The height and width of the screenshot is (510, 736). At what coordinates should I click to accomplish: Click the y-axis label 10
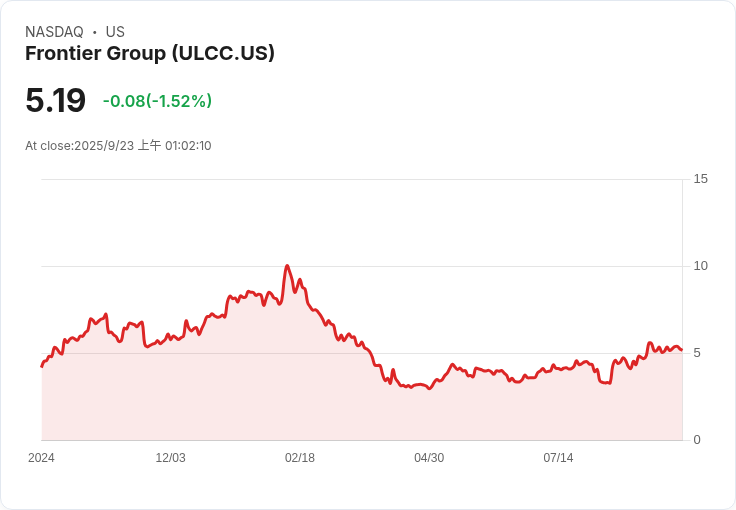point(700,266)
